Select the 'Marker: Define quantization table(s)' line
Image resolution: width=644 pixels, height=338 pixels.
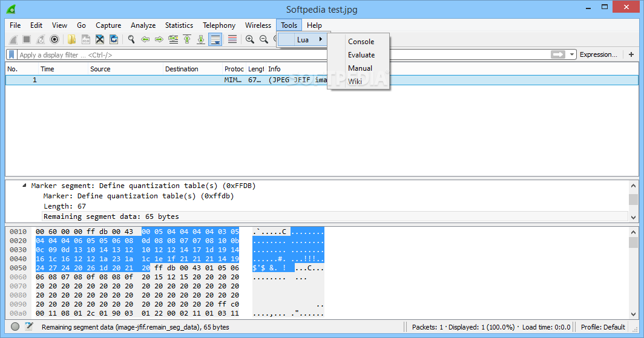point(139,196)
